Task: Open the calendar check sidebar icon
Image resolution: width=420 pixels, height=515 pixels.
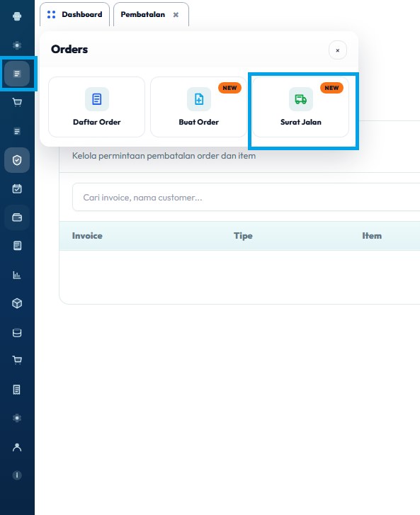Action: tap(17, 188)
